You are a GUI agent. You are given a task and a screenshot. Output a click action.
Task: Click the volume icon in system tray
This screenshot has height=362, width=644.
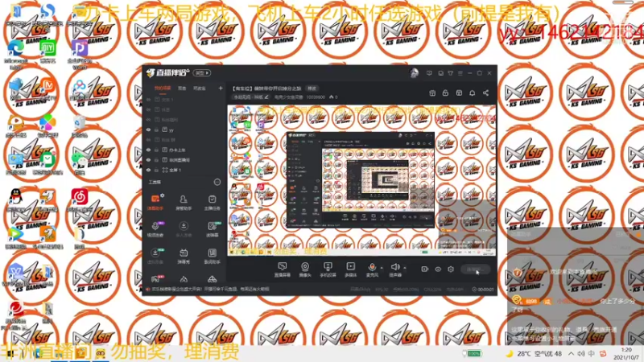click(581, 354)
